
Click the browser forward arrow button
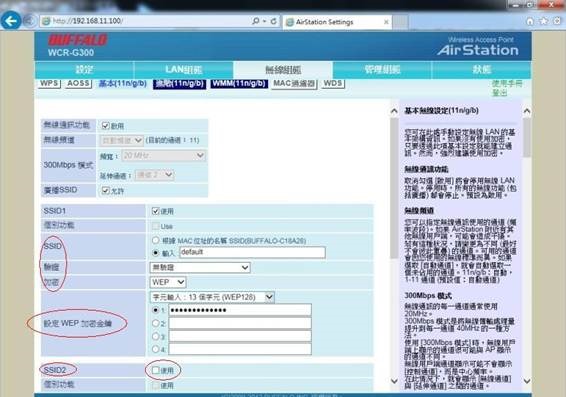tap(30, 21)
